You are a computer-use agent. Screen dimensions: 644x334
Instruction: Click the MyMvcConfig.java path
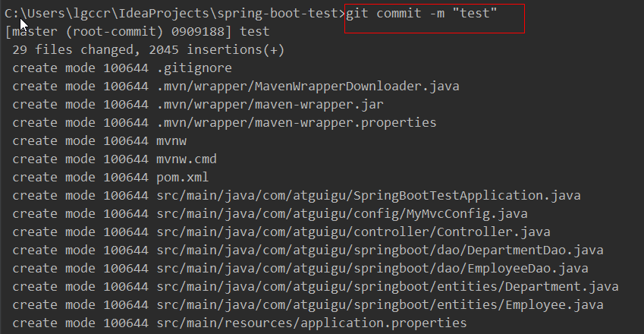click(342, 214)
